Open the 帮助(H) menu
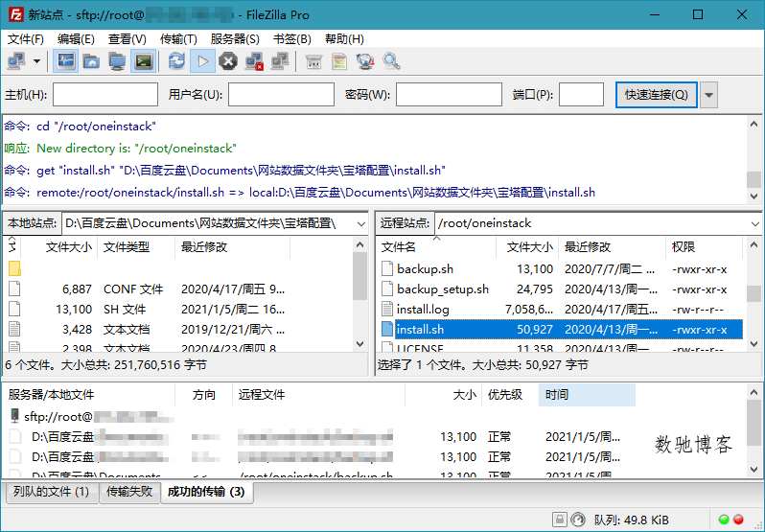 344,39
